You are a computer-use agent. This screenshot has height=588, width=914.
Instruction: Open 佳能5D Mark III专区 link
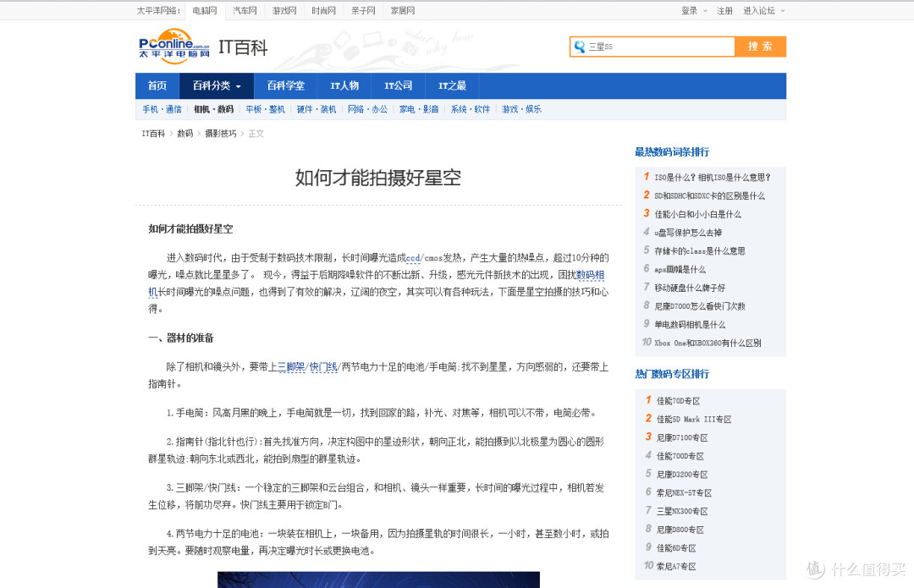point(694,419)
